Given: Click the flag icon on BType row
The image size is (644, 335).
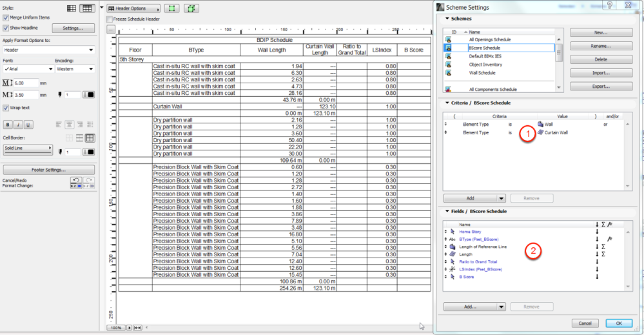Looking at the screenshot, I should pyautogui.click(x=609, y=239).
